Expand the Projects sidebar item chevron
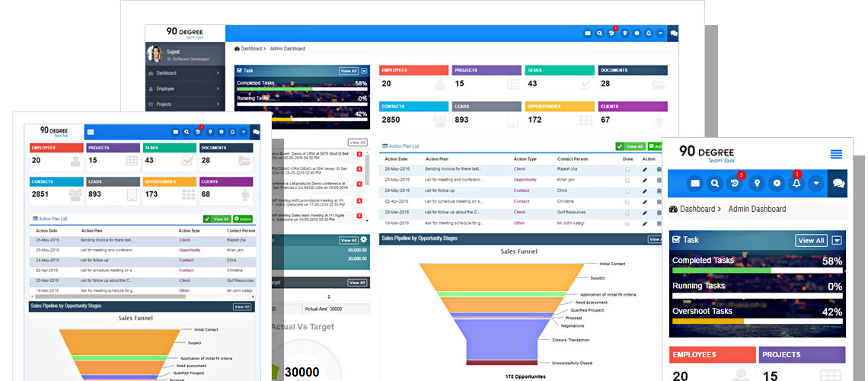The height and width of the screenshot is (381, 868). [x=218, y=104]
